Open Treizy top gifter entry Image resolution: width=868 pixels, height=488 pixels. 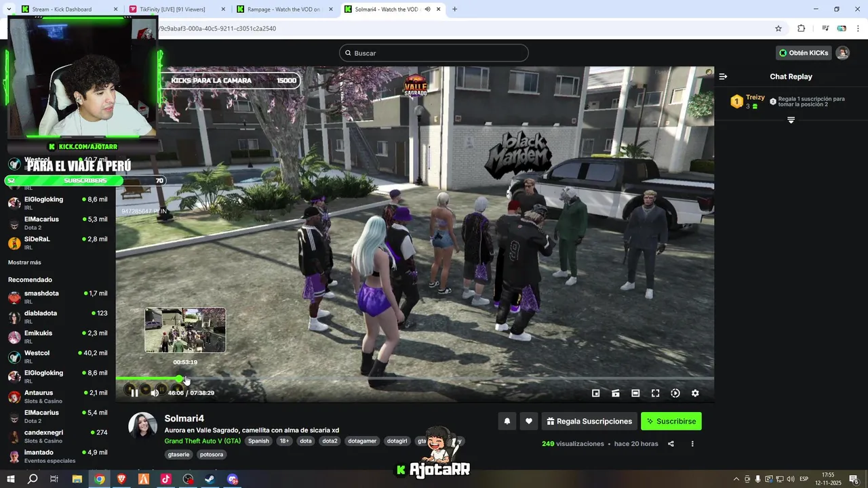747,102
